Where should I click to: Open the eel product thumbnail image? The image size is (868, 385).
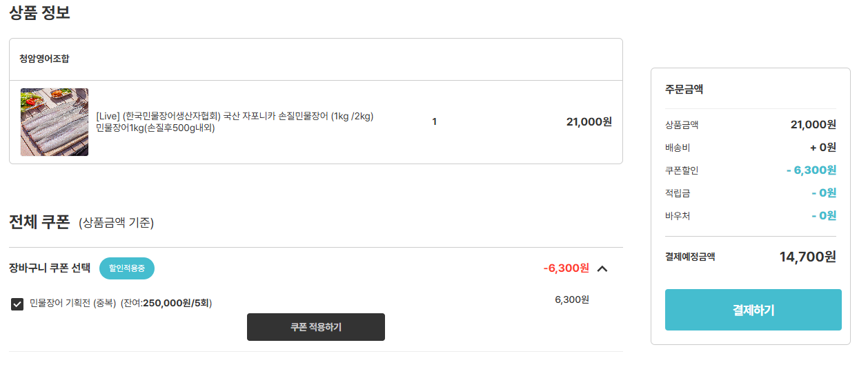55,122
